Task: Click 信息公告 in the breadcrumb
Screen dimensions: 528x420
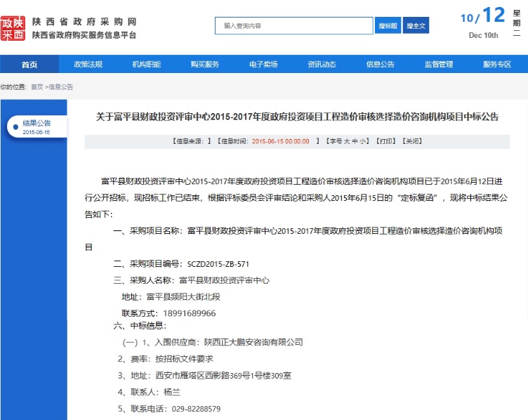Action: tap(60, 87)
